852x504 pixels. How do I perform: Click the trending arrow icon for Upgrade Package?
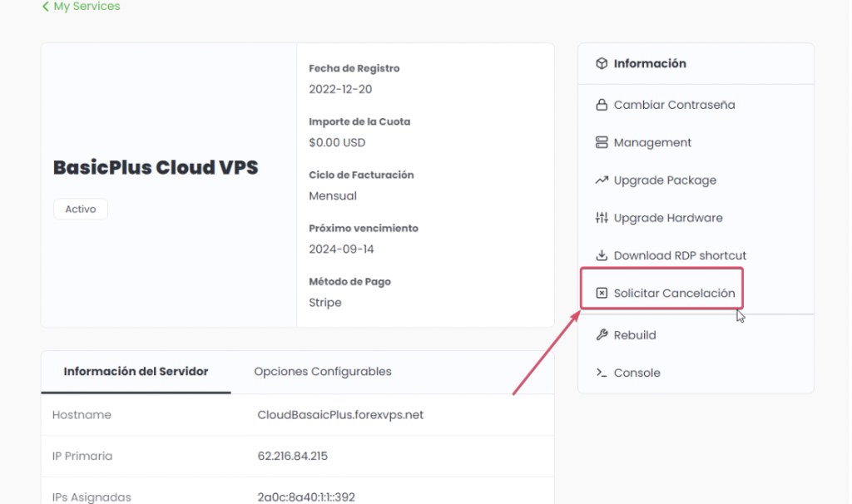tap(602, 180)
